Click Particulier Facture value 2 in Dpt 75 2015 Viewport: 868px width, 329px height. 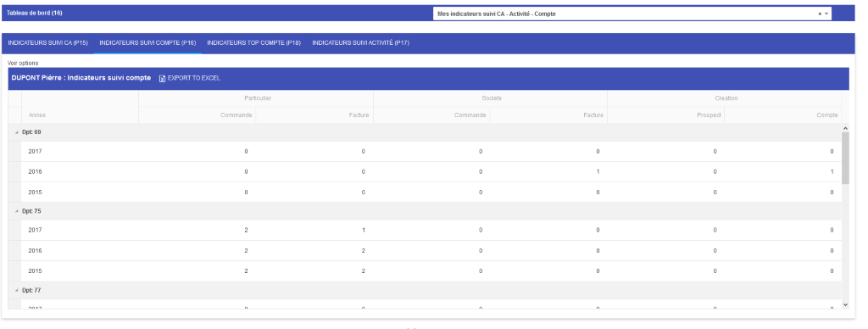363,270
